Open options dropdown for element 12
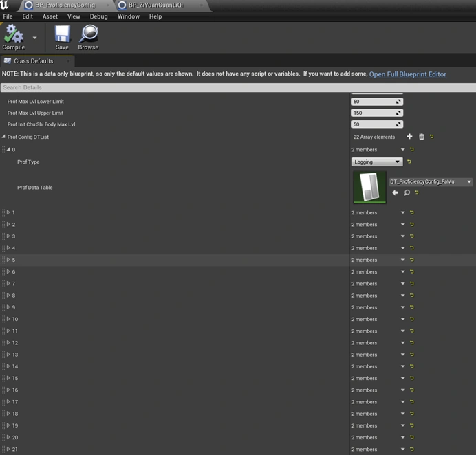Screen dimensions: 476x455 click(x=402, y=343)
